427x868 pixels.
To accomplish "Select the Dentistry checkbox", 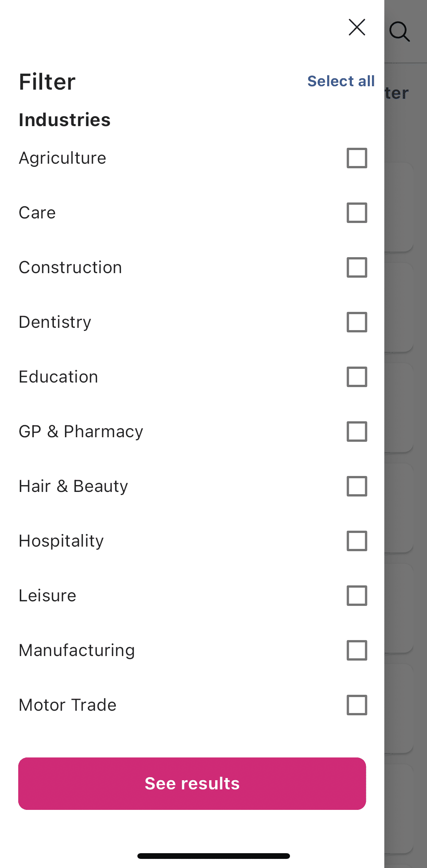I will [357, 322].
